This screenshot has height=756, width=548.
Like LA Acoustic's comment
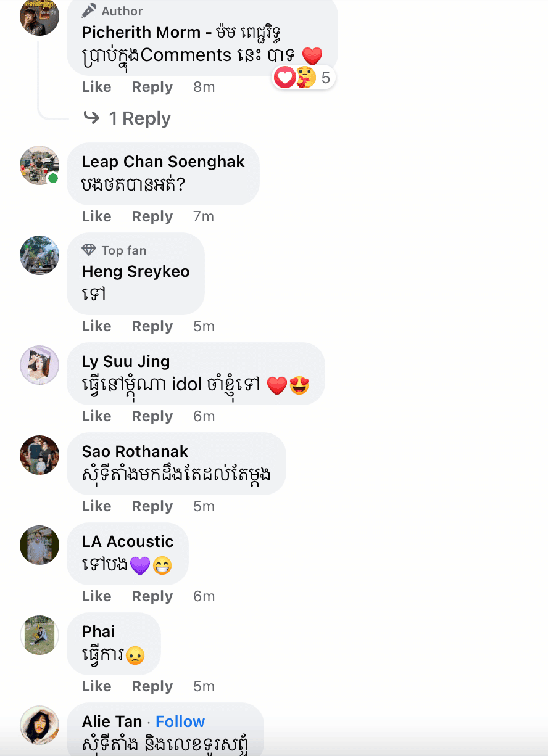(97, 596)
